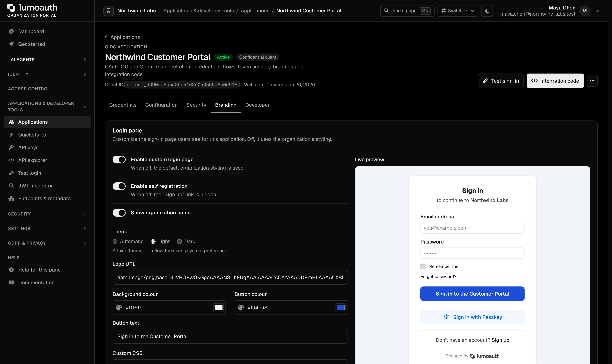Switch to the Configuration tab

point(161,105)
